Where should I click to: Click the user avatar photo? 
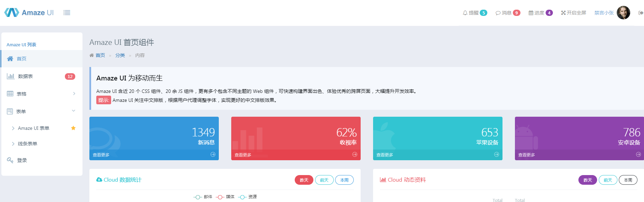[623, 13]
